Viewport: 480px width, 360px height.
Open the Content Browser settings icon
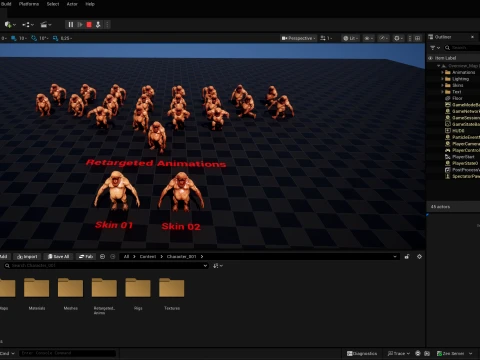click(x=419, y=257)
